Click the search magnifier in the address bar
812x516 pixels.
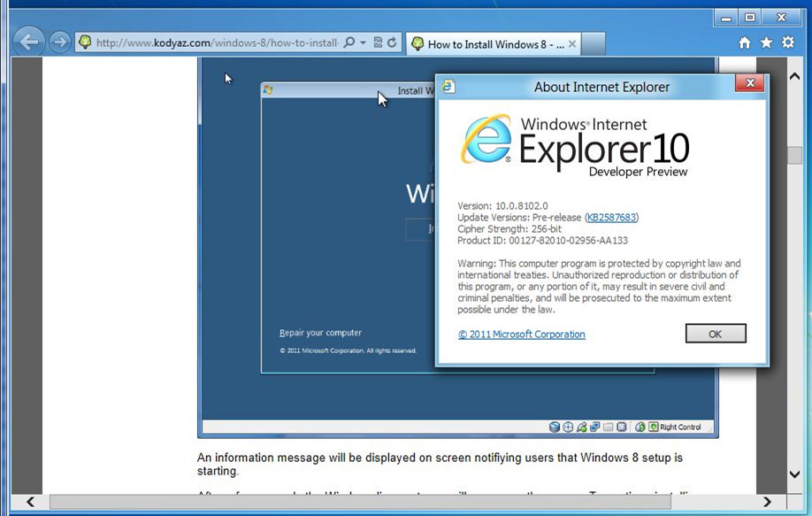(351, 42)
